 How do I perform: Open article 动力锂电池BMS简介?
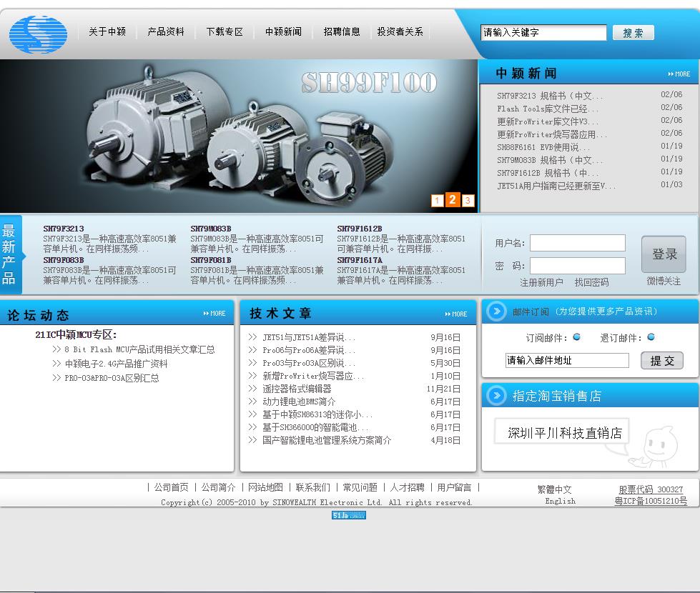(x=299, y=402)
